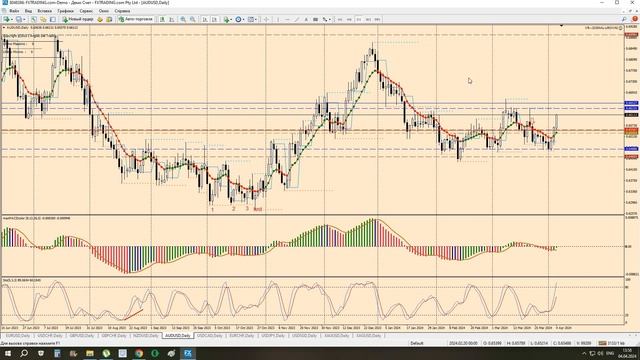
Task: Toggle chart auto scroll icon
Action: click(x=205, y=19)
